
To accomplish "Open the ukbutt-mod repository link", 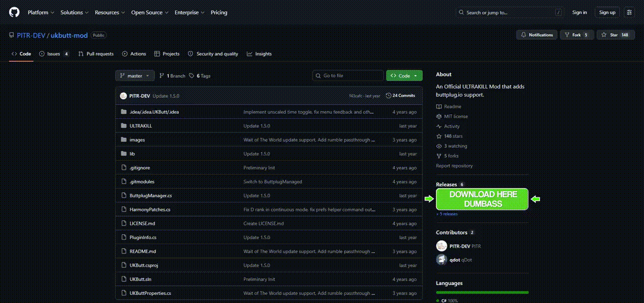I will pos(69,35).
